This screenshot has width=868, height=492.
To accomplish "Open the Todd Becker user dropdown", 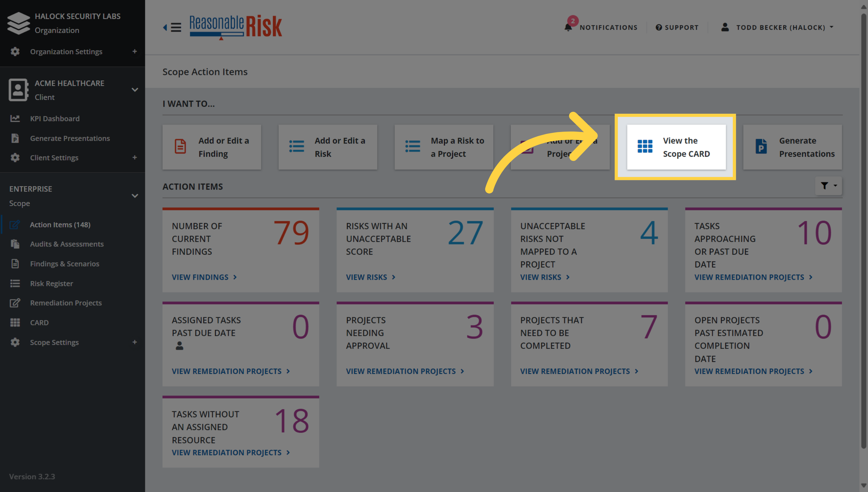I will [x=777, y=27].
